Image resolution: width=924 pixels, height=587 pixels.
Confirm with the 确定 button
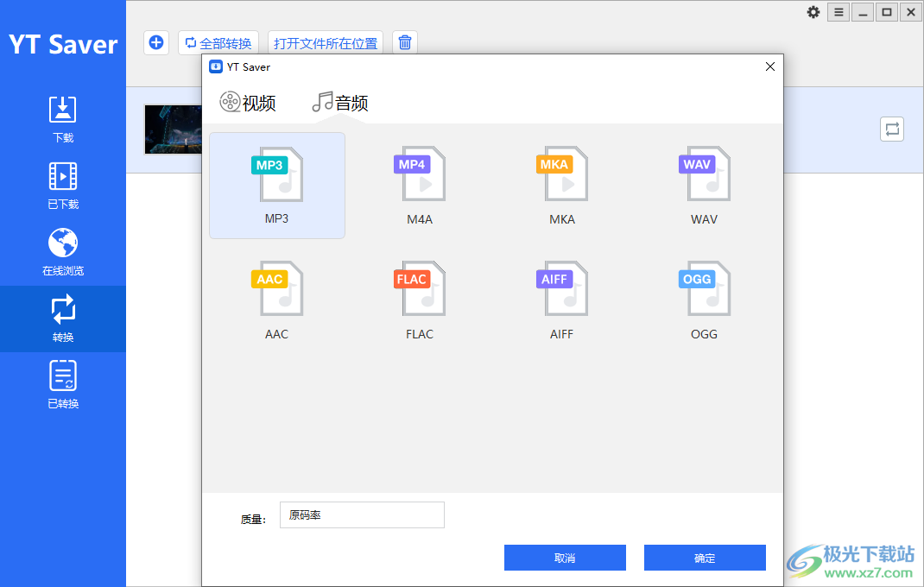click(705, 558)
